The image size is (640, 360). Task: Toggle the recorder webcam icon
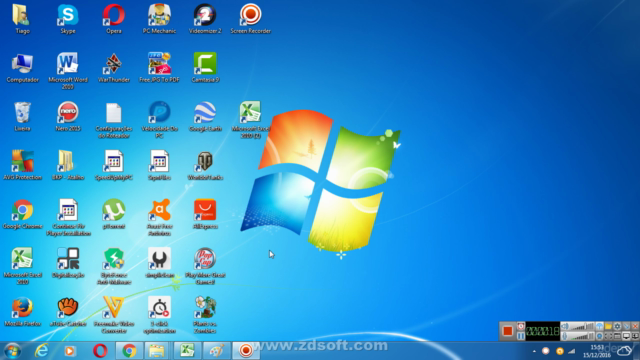coord(600,336)
